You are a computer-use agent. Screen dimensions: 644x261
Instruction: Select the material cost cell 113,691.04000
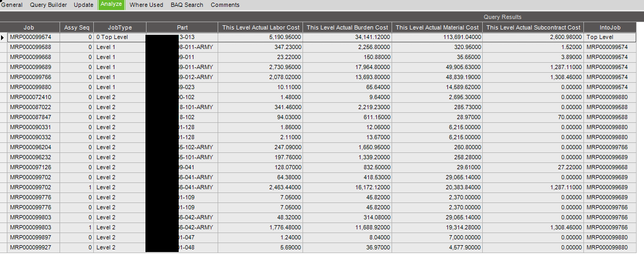click(x=437, y=37)
